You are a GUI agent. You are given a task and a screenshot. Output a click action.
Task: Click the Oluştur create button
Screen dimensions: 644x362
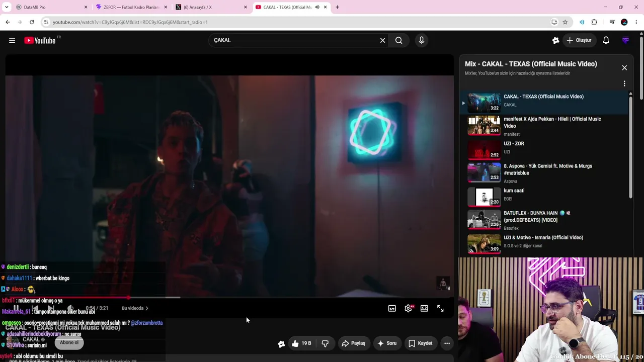tap(579, 40)
